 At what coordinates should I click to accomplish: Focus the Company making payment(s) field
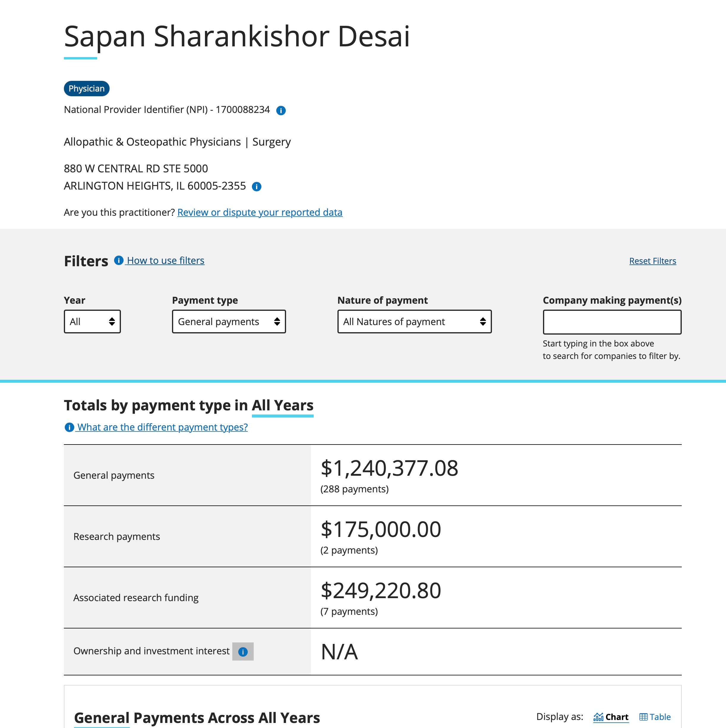tap(612, 322)
